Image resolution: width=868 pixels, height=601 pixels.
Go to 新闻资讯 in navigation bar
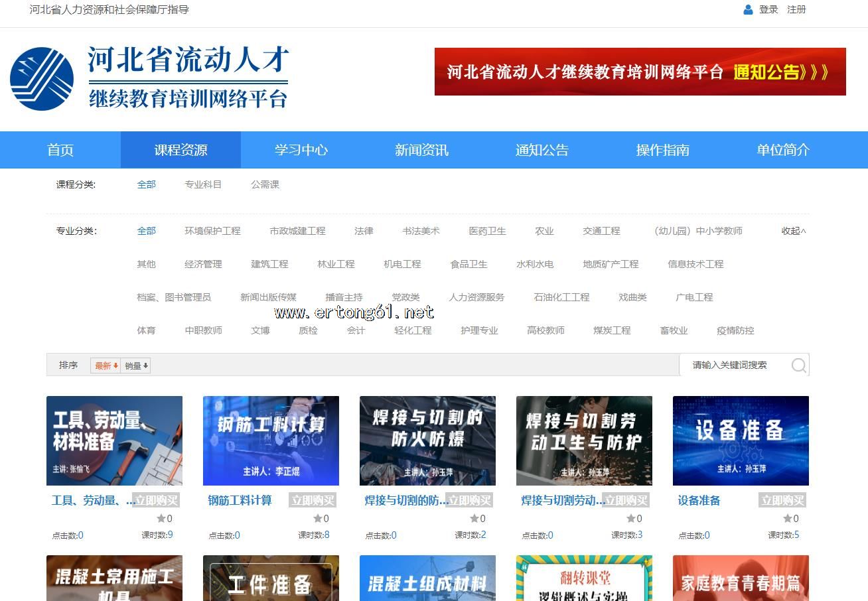click(421, 150)
